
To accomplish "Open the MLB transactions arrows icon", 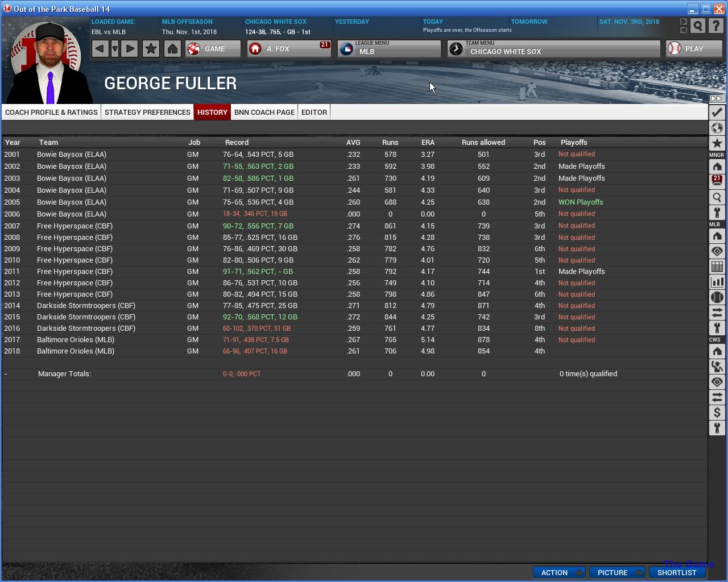I will point(717,313).
